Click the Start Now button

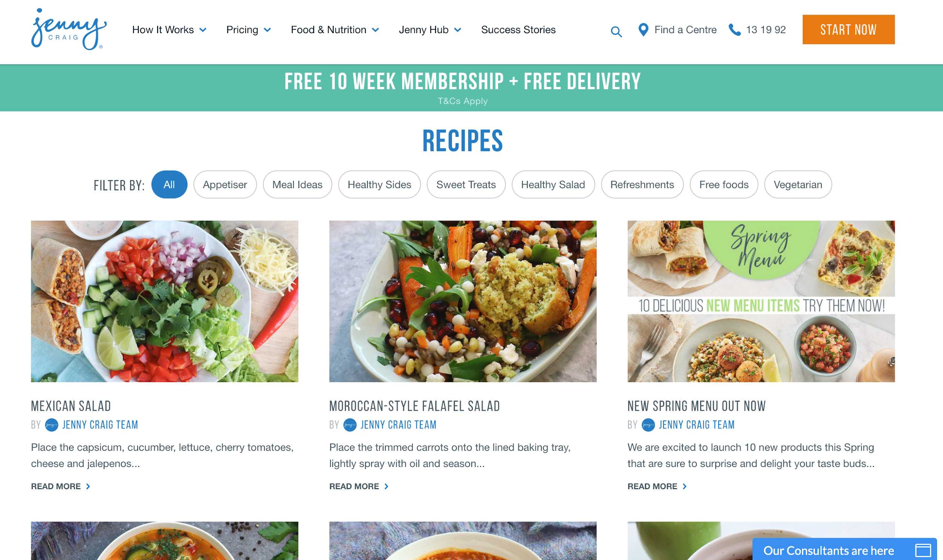point(848,29)
